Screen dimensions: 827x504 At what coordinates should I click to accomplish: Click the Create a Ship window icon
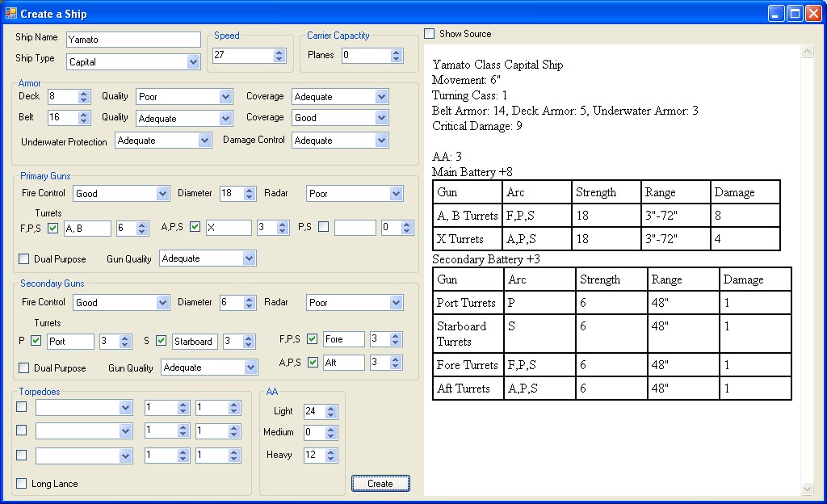(11, 13)
